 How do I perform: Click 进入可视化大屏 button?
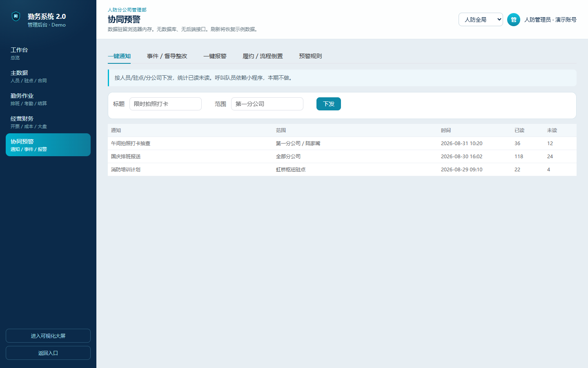48,336
